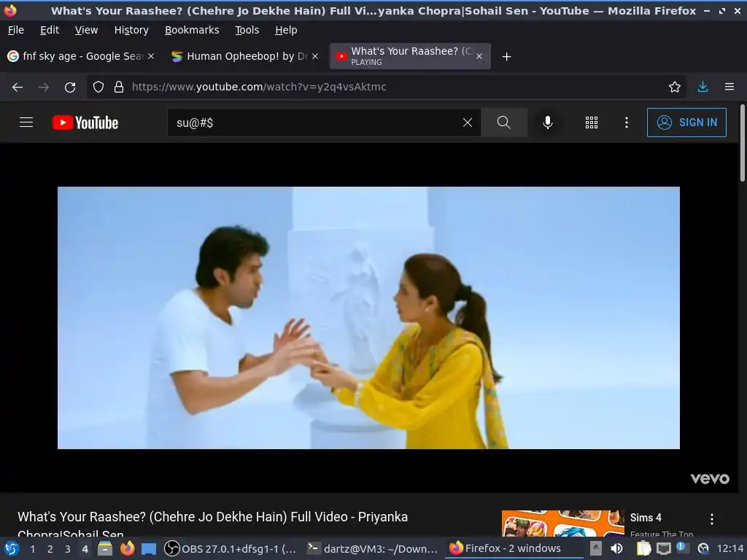Screen dimensions: 747x560
Task: Open the Bookmarks menu
Action: (x=192, y=30)
